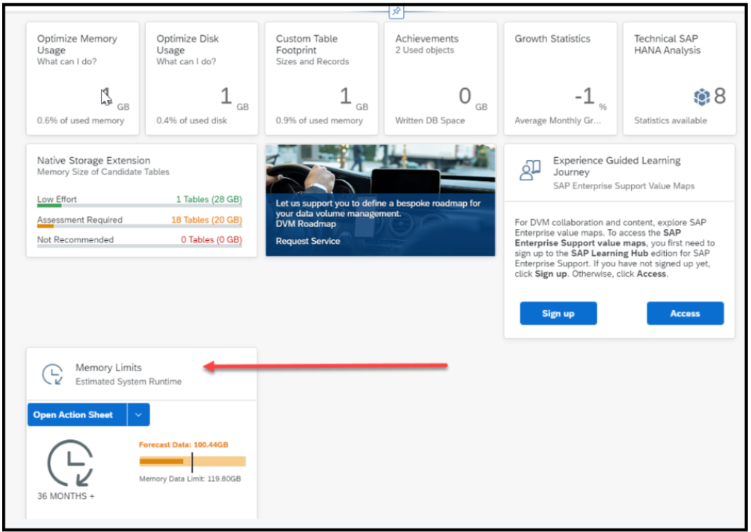This screenshot has width=751, height=532.
Task: Click the Forecast Data memory limit bar
Action: [x=193, y=462]
